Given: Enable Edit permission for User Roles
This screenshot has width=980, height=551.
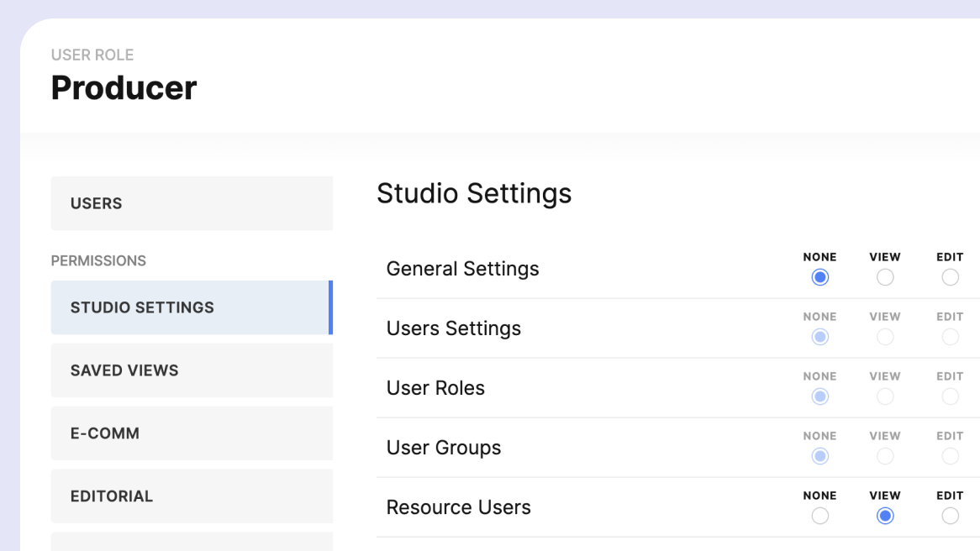Looking at the screenshot, I should pos(950,396).
